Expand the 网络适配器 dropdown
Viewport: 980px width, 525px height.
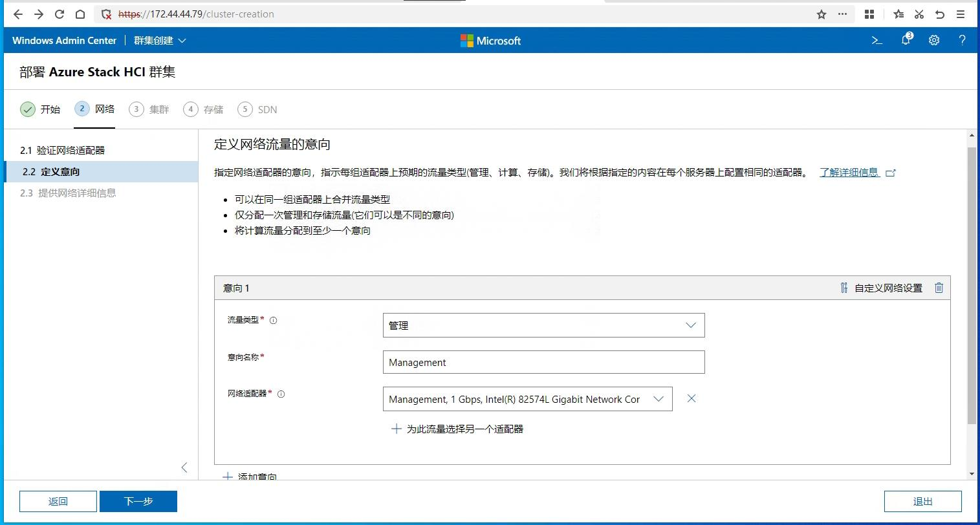pos(527,399)
